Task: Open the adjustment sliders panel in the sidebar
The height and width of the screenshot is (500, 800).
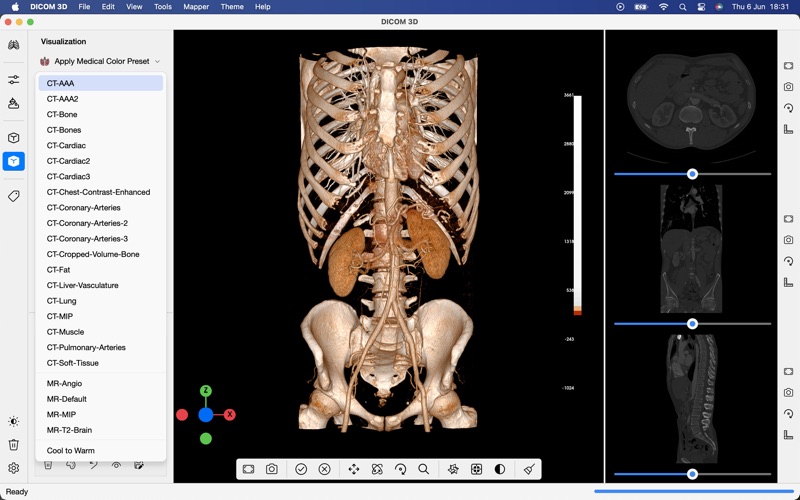Action: pos(14,80)
